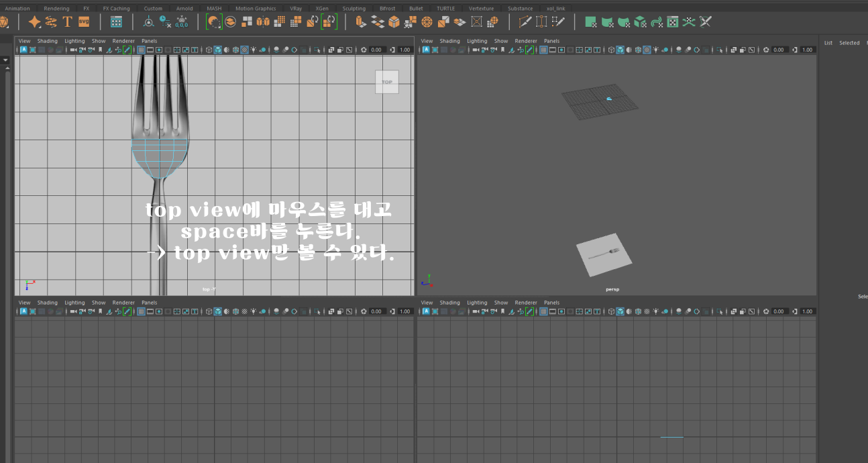
Task: Open Renderer menu in persp panel
Action: click(x=526, y=41)
